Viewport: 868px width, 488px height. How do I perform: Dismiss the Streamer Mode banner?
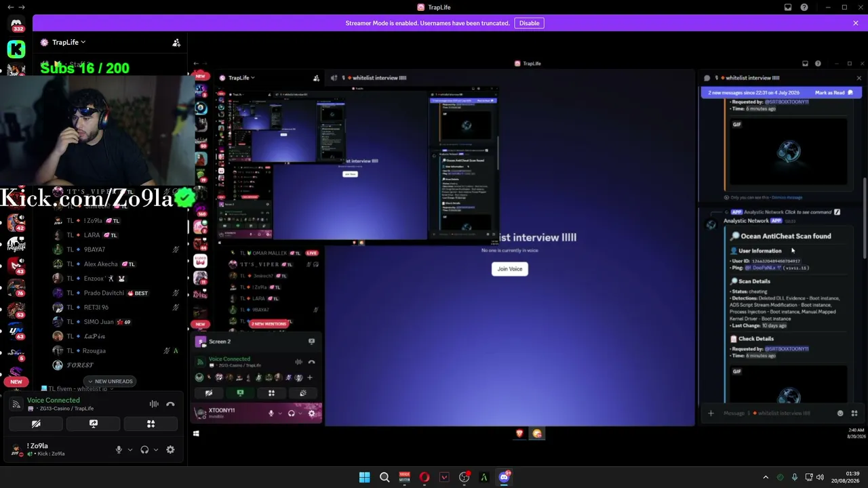point(856,23)
